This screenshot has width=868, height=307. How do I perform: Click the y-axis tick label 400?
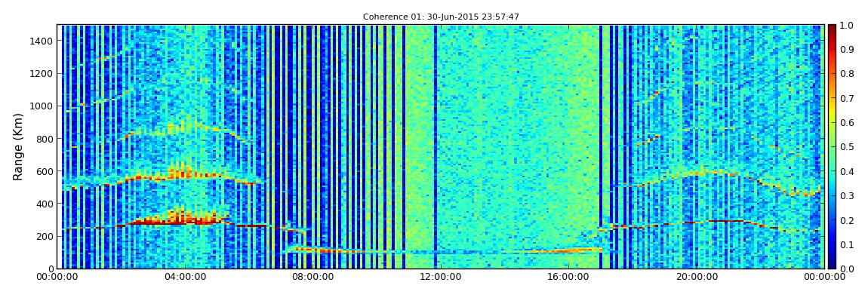tap(45, 204)
